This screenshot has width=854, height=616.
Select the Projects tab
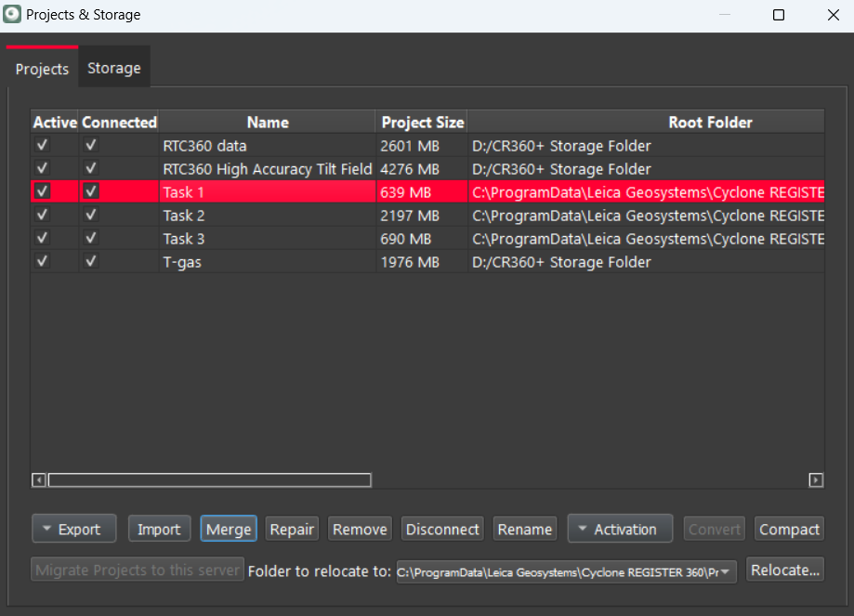pos(42,69)
